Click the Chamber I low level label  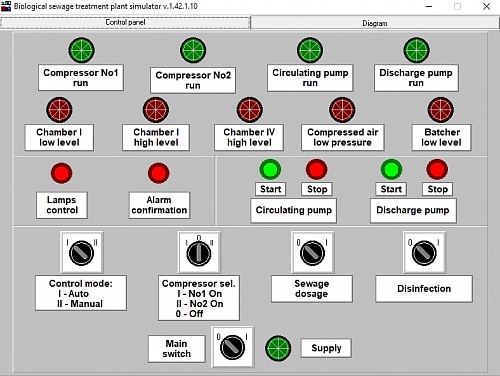pos(59,137)
